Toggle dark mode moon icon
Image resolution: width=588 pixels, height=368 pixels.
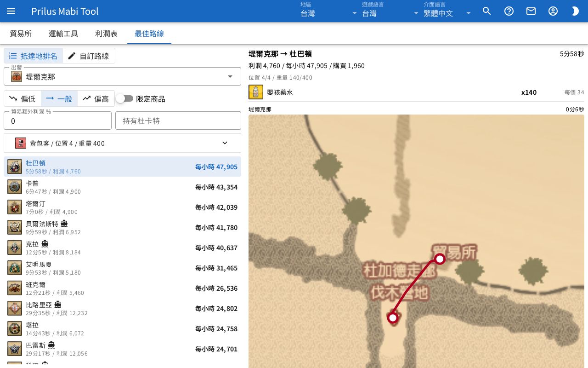click(575, 11)
